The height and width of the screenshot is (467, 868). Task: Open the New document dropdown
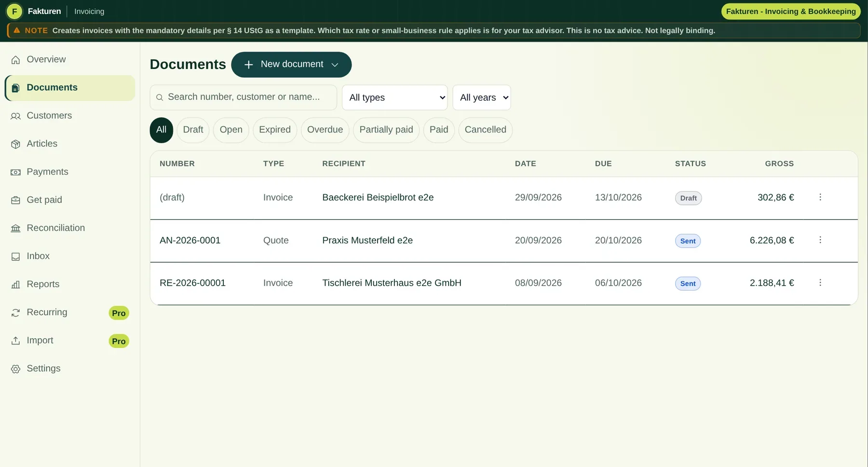291,65
